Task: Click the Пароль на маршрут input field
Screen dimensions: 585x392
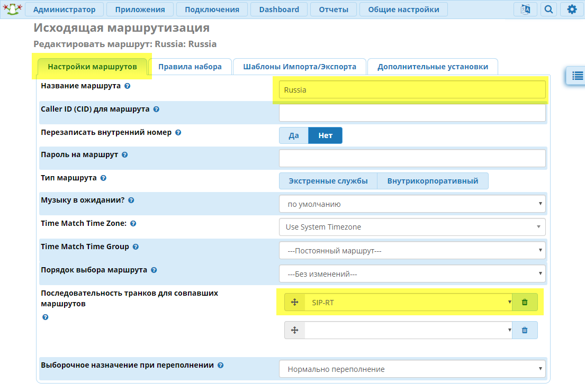Action: pyautogui.click(x=412, y=158)
